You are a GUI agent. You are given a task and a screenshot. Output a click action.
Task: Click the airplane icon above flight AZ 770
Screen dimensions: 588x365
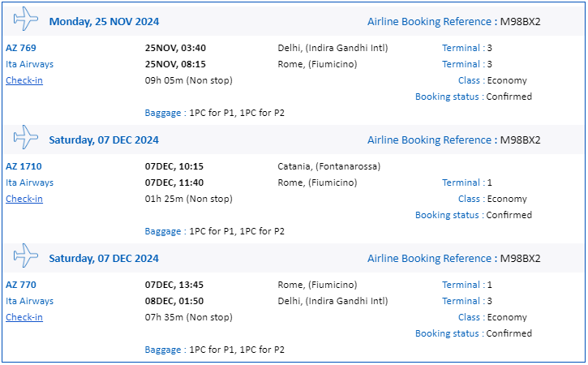25,255
